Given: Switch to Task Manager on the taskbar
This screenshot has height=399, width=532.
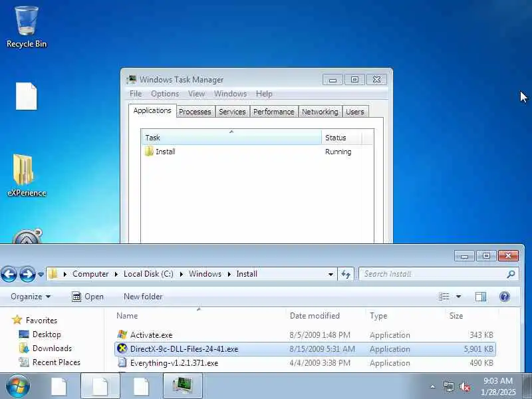Looking at the screenshot, I should pos(183,386).
